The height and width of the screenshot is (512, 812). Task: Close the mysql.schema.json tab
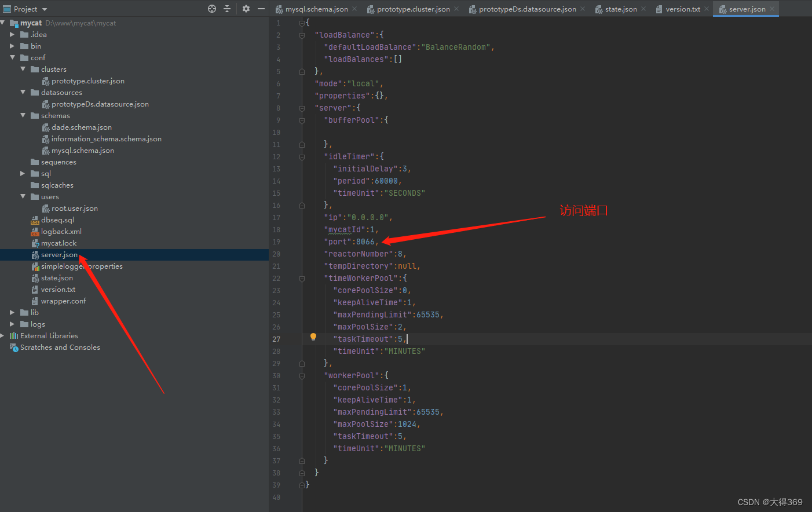click(x=354, y=9)
